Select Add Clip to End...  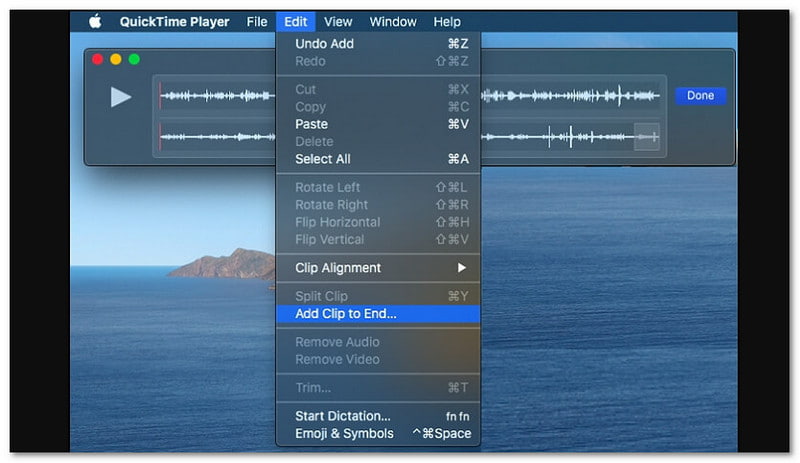coord(378,313)
